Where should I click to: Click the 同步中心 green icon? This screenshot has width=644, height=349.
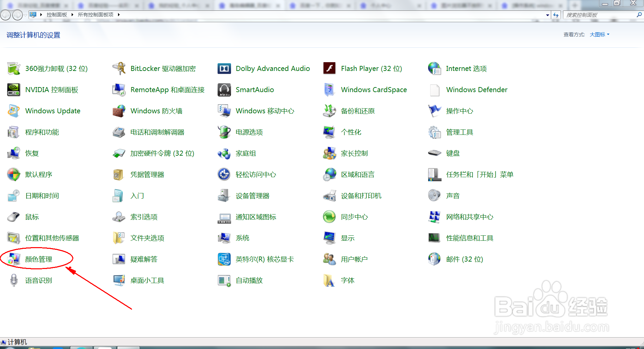click(x=330, y=217)
